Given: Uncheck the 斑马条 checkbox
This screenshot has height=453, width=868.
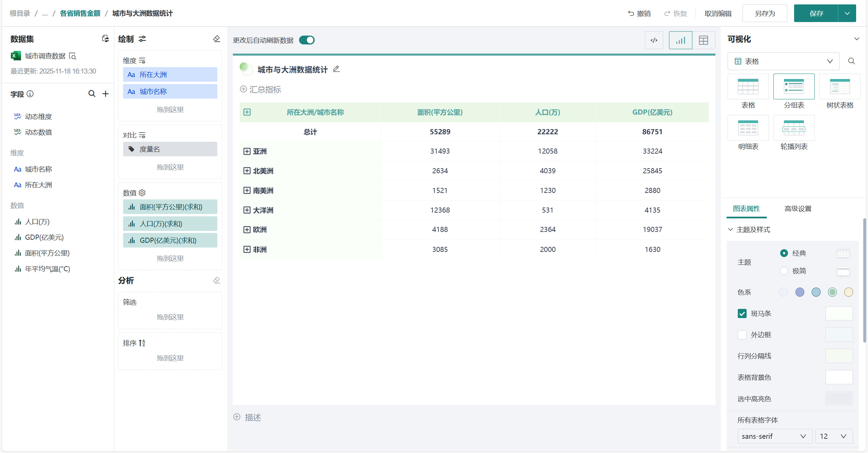Looking at the screenshot, I should pyautogui.click(x=742, y=313).
